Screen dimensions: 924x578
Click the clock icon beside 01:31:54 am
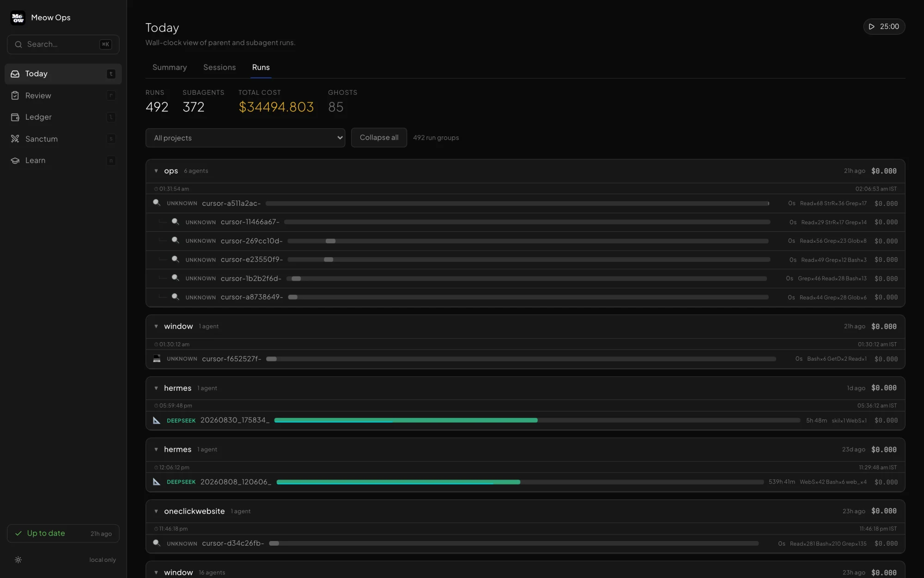[x=156, y=189]
